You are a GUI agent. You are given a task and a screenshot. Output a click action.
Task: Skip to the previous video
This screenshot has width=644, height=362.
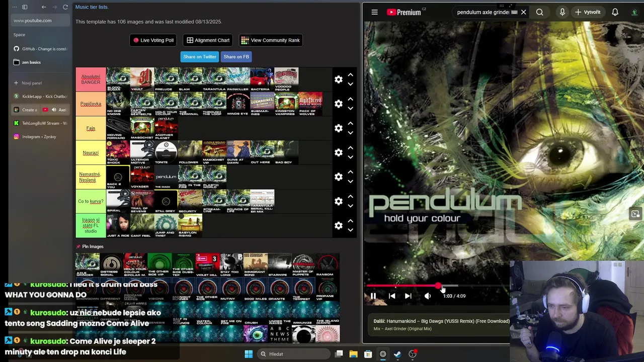(392, 296)
